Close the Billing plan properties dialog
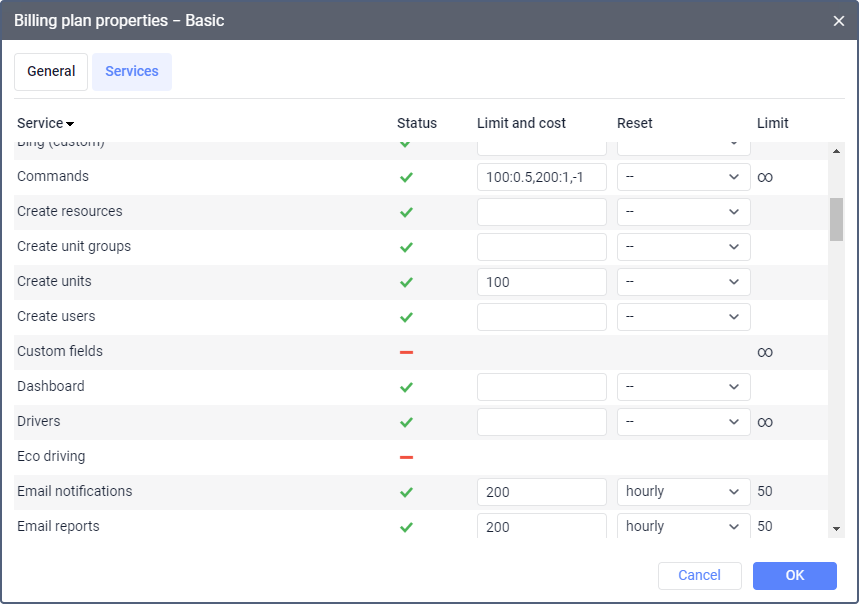 click(838, 21)
